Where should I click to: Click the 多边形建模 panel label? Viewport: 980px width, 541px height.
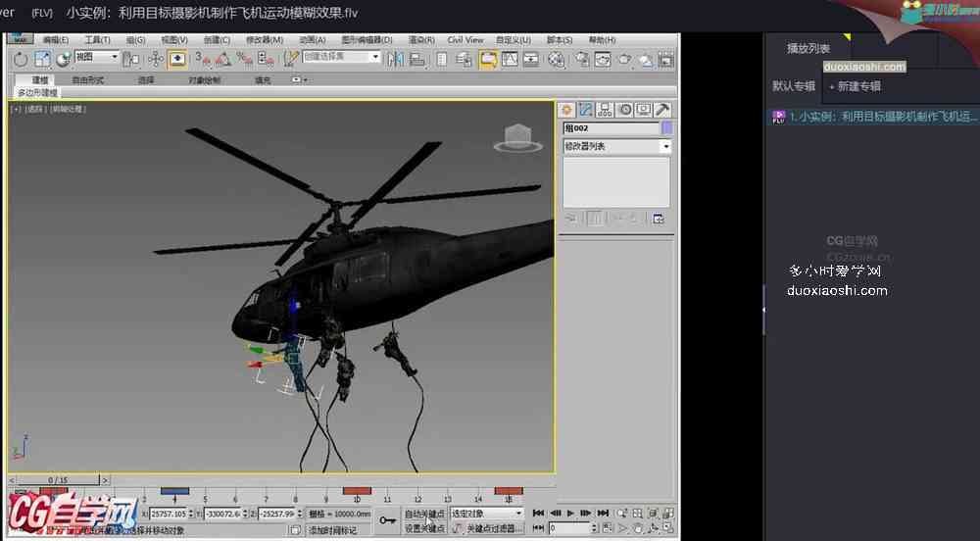pos(37,92)
